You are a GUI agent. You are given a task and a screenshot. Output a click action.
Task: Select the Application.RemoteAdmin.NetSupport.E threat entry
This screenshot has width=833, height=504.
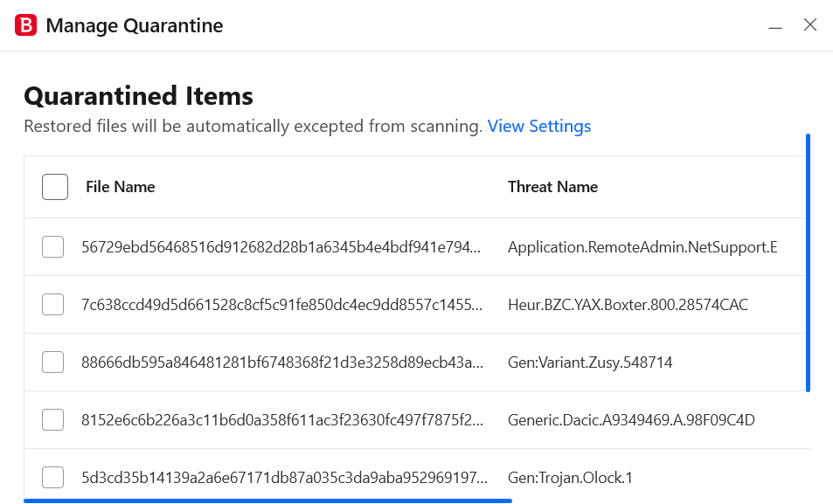point(642,247)
